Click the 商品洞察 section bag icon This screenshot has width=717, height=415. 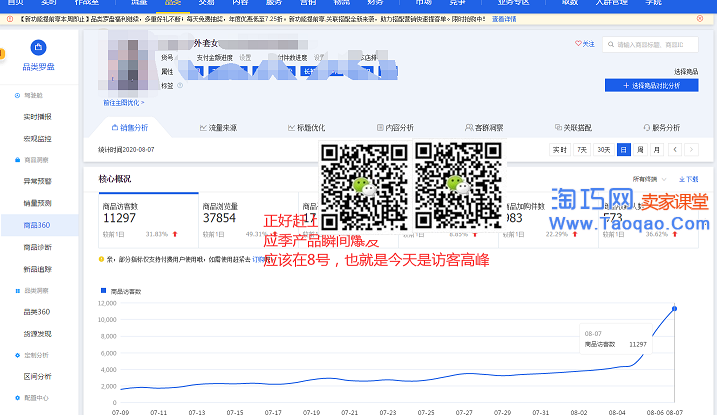pyautogui.click(x=17, y=160)
